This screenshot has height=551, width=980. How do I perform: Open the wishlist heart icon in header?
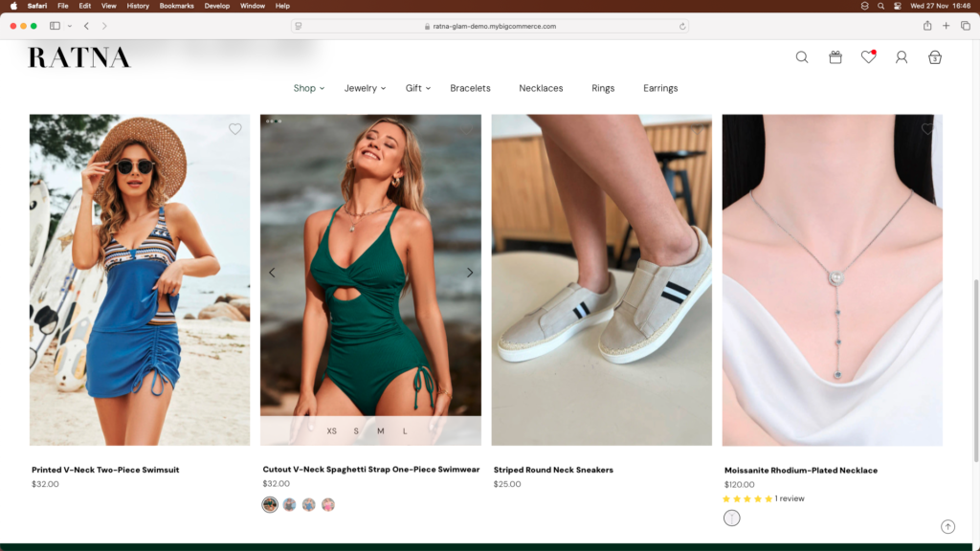868,56
